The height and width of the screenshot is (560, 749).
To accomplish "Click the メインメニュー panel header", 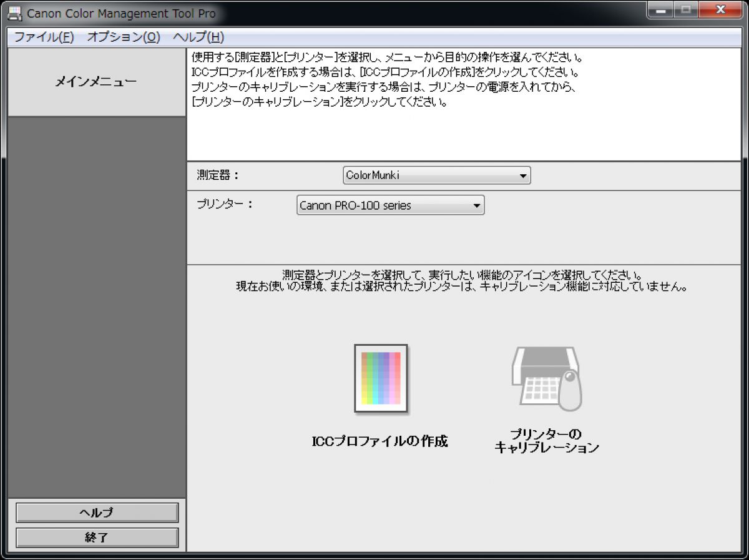I will point(96,81).
